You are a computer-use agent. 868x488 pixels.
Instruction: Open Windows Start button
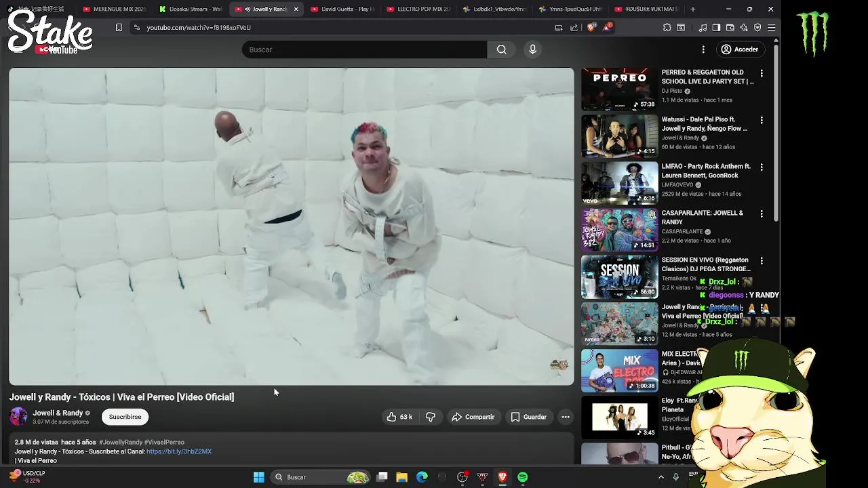coord(258,477)
